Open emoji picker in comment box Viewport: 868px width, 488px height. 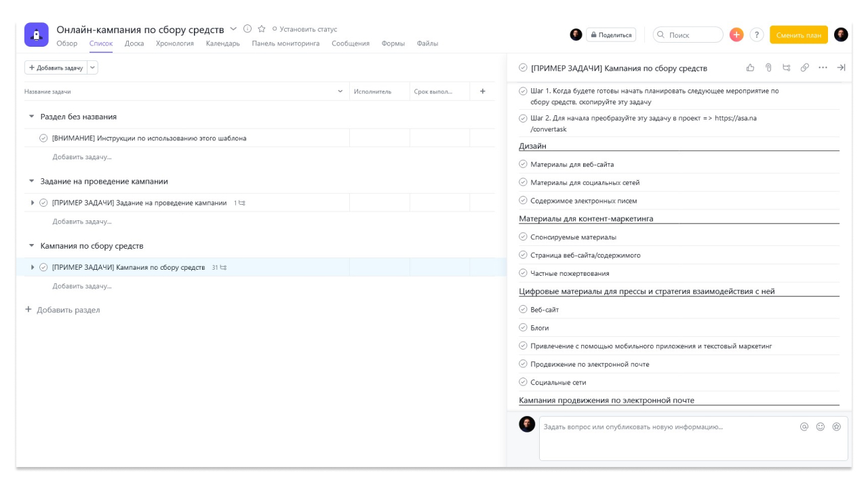click(821, 427)
